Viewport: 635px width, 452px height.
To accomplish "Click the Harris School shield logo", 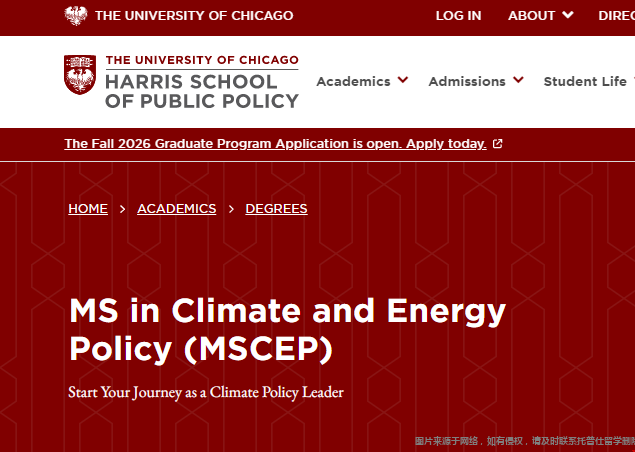I will pos(80,76).
